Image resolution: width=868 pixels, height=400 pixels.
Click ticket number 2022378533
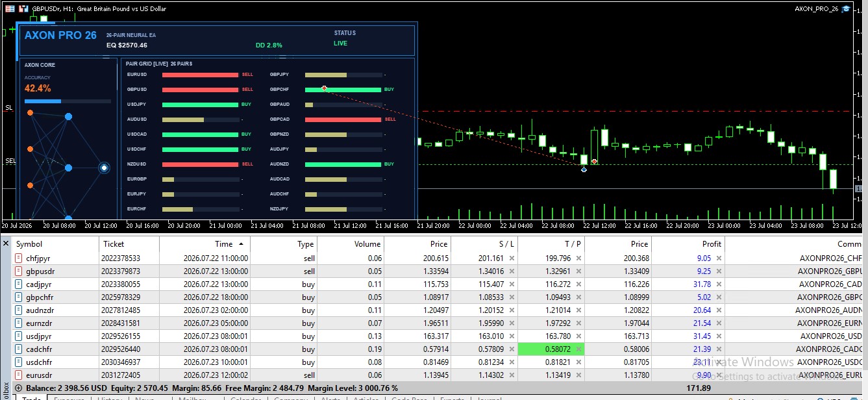tap(121, 258)
